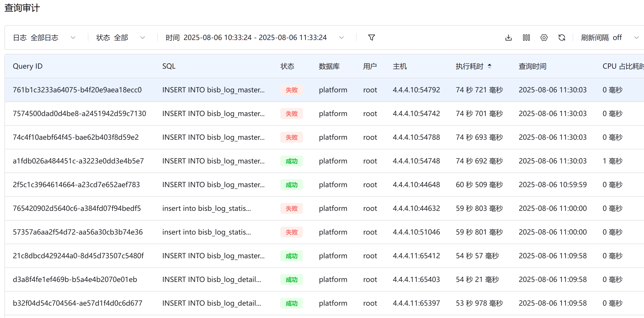Select query ID d3a8f4fe1ef469b-b5a4e4b2070e01eb
Image resolution: width=644 pixels, height=318 pixels.
(x=75, y=279)
